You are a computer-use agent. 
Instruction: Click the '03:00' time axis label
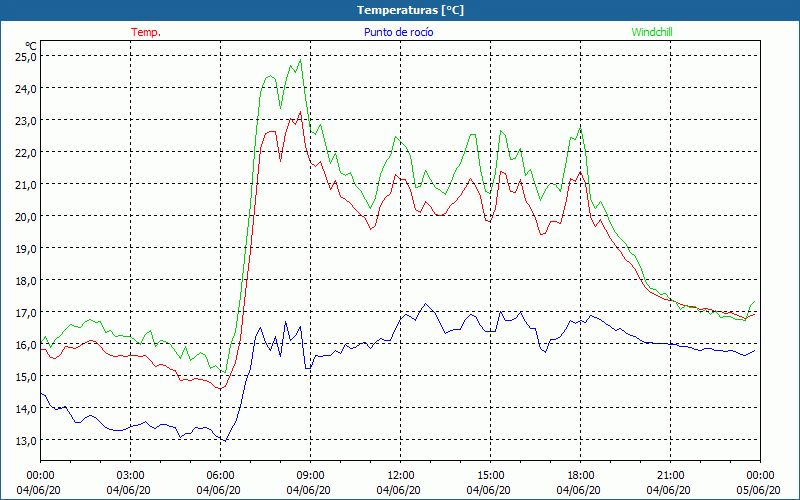(x=131, y=476)
